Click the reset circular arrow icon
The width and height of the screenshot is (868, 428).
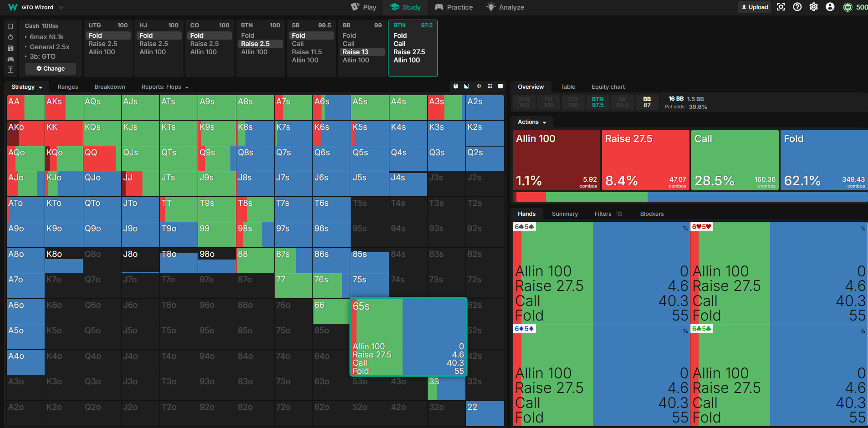[10, 37]
